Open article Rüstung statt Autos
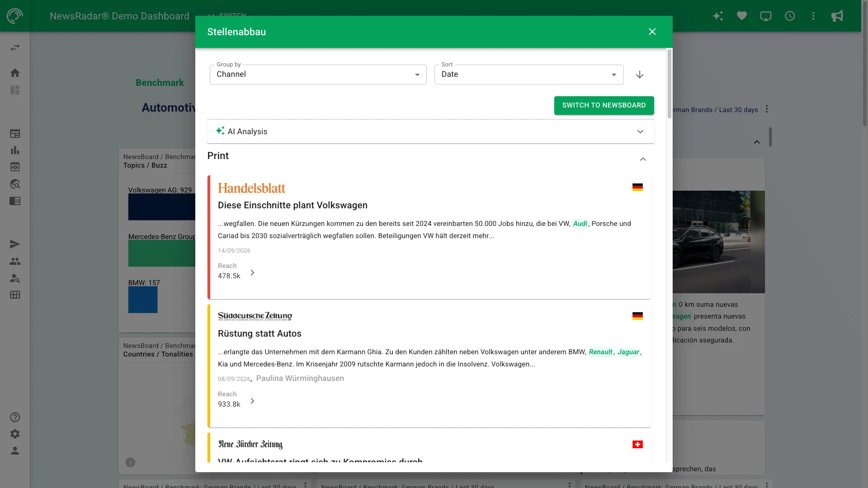This screenshot has width=868, height=488. 259,333
